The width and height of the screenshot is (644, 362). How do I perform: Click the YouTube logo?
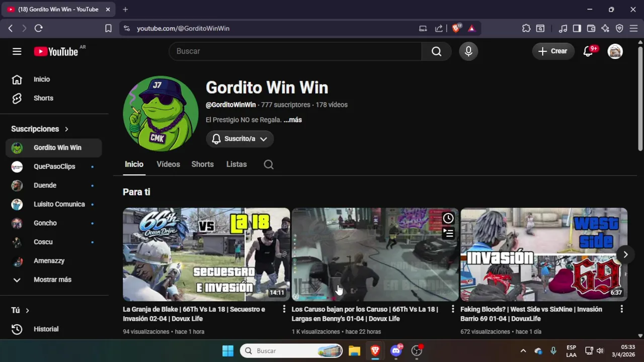click(x=56, y=51)
